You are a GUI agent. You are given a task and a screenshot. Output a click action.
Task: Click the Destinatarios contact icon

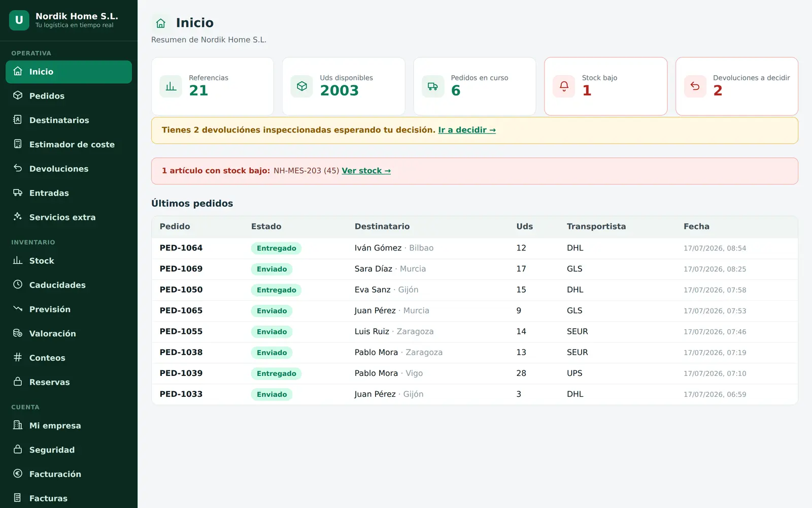[18, 120]
